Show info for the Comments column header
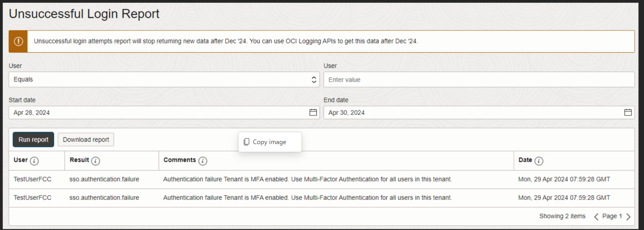This screenshot has height=230, width=644. point(203,161)
